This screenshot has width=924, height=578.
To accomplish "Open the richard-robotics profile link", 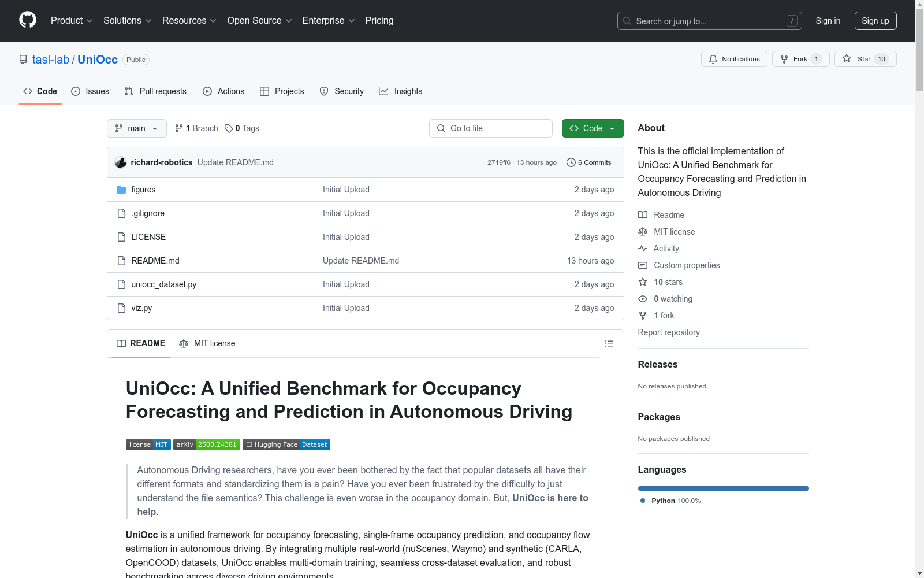I will point(162,162).
